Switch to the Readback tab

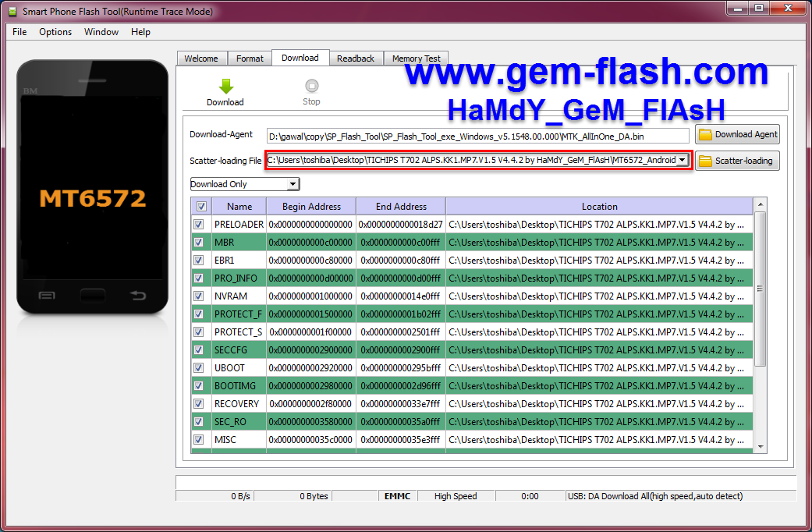point(356,59)
